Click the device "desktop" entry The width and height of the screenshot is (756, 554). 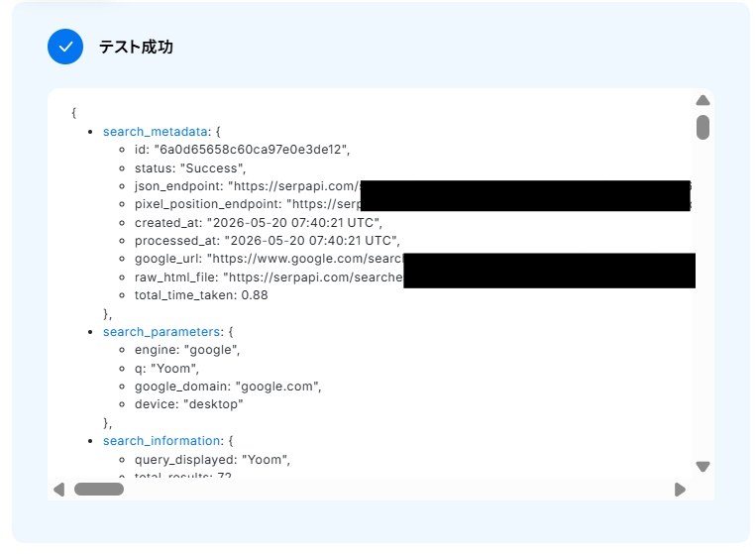pos(188,404)
